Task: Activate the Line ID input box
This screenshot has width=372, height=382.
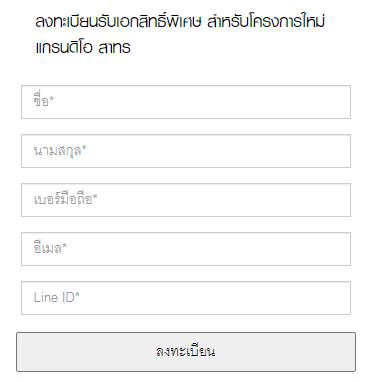Action: point(186,298)
